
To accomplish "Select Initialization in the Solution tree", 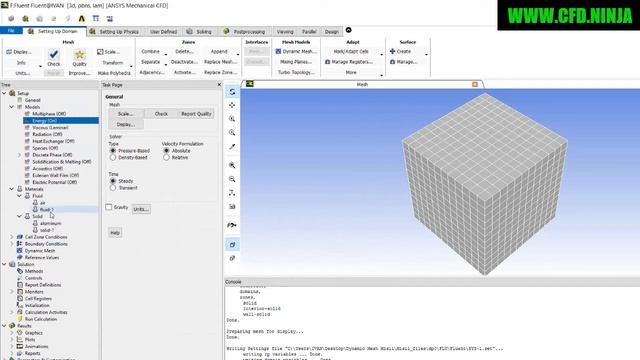I will point(37,305).
